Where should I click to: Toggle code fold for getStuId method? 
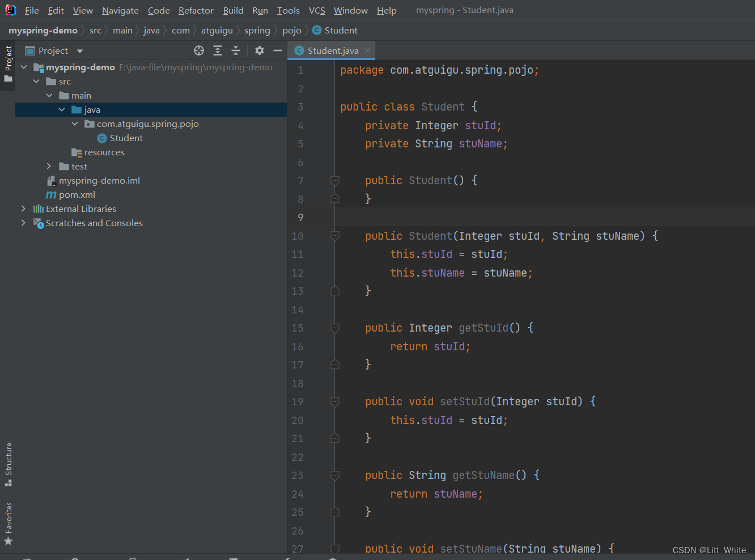[335, 328]
